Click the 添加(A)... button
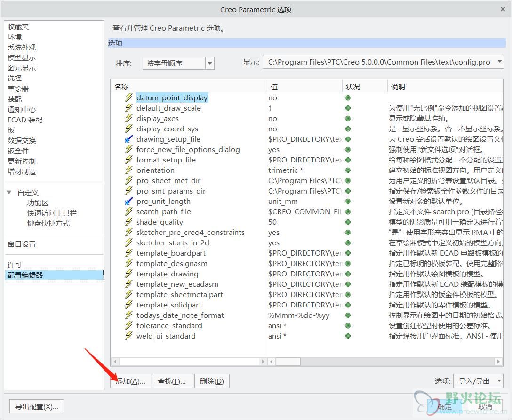Image resolution: width=512 pixels, height=420 pixels. coord(130,381)
